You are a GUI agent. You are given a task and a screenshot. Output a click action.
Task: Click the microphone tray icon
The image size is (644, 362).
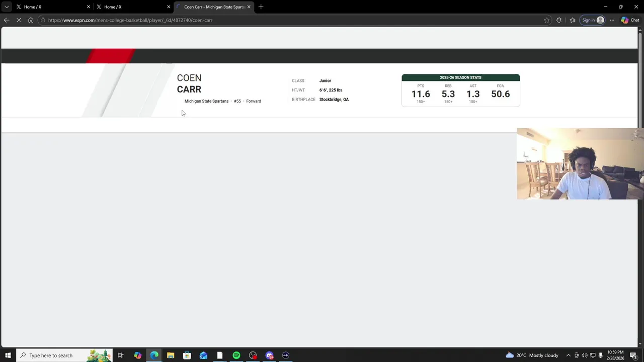coord(601,355)
